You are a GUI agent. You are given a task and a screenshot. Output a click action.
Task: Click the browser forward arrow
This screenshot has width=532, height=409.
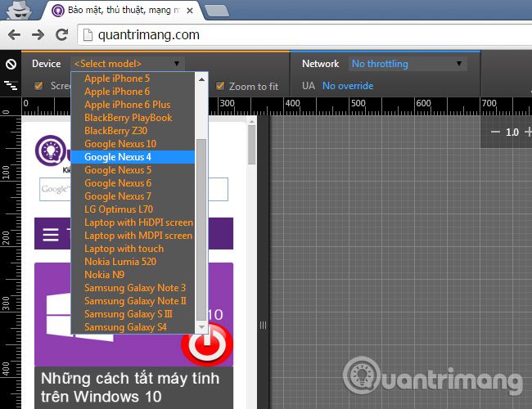coord(38,35)
